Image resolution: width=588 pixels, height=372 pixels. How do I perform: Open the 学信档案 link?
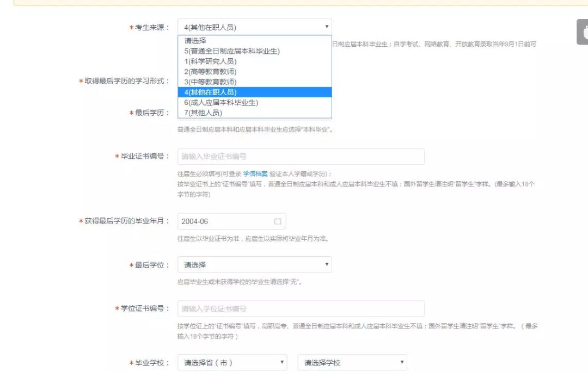tap(255, 174)
